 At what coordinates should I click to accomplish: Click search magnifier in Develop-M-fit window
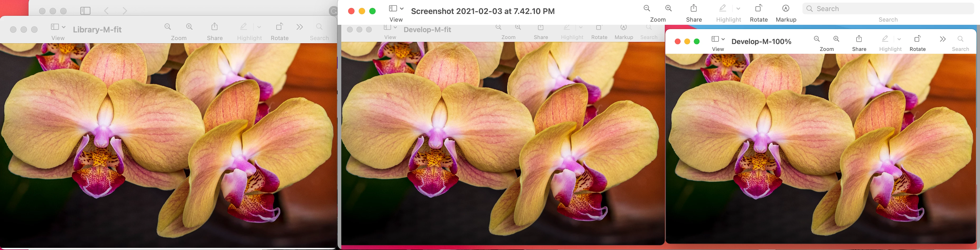coord(649,27)
